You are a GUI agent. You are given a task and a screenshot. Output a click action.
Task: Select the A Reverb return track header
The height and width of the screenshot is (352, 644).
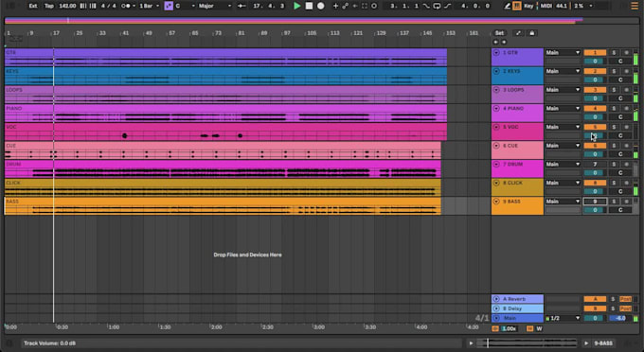517,299
